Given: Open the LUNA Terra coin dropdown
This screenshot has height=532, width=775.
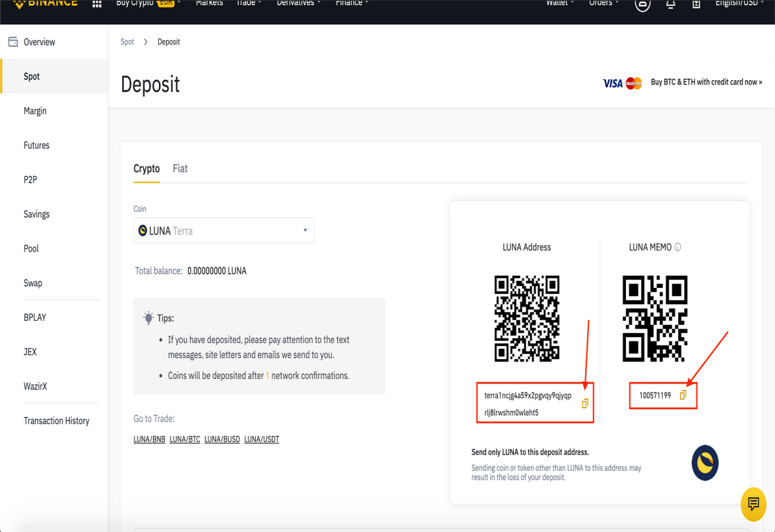Looking at the screenshot, I should coord(224,230).
